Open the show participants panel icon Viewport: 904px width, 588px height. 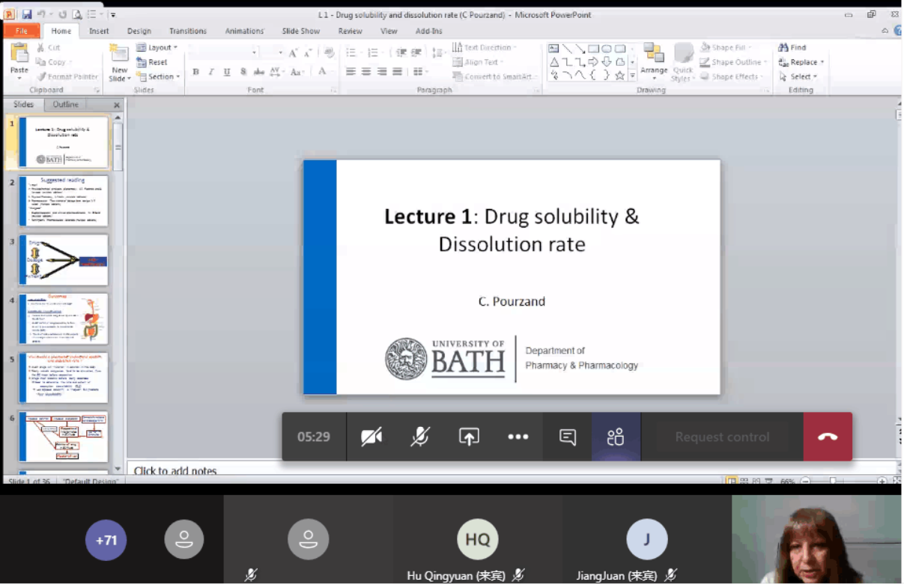click(616, 437)
